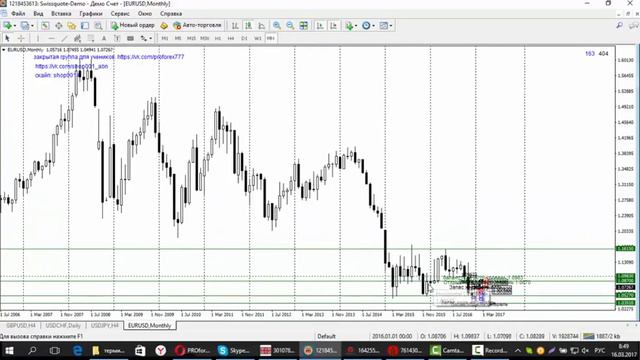Switch timeframe to H4
The height and width of the screenshot is (360, 640).
coord(231,38)
